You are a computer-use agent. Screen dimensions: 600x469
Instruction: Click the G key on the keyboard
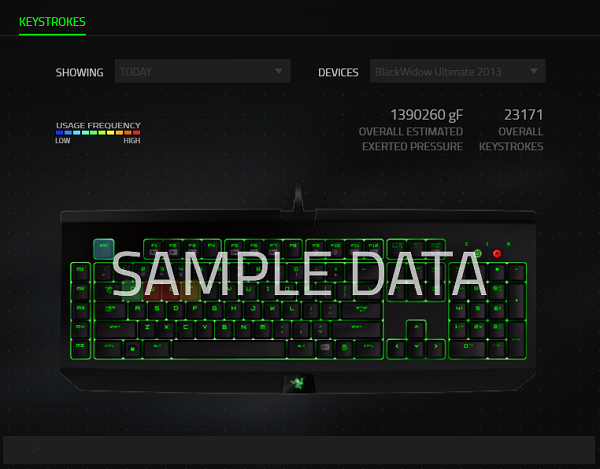[214, 311]
